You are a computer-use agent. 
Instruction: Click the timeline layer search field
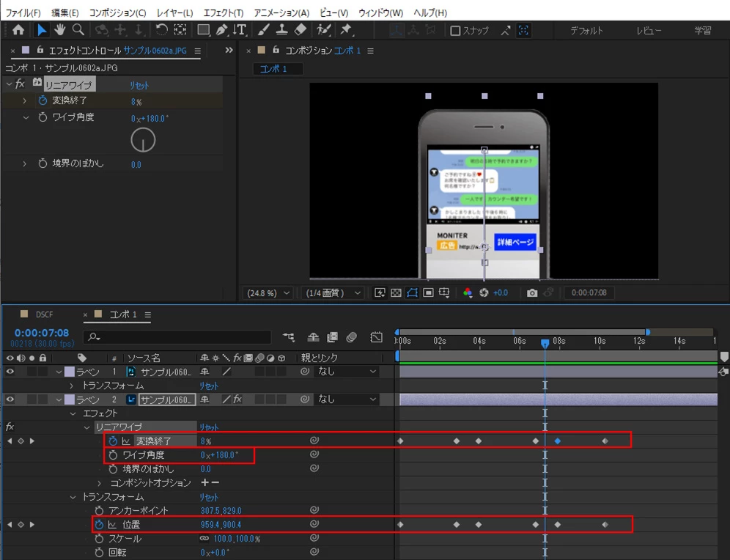pos(177,336)
